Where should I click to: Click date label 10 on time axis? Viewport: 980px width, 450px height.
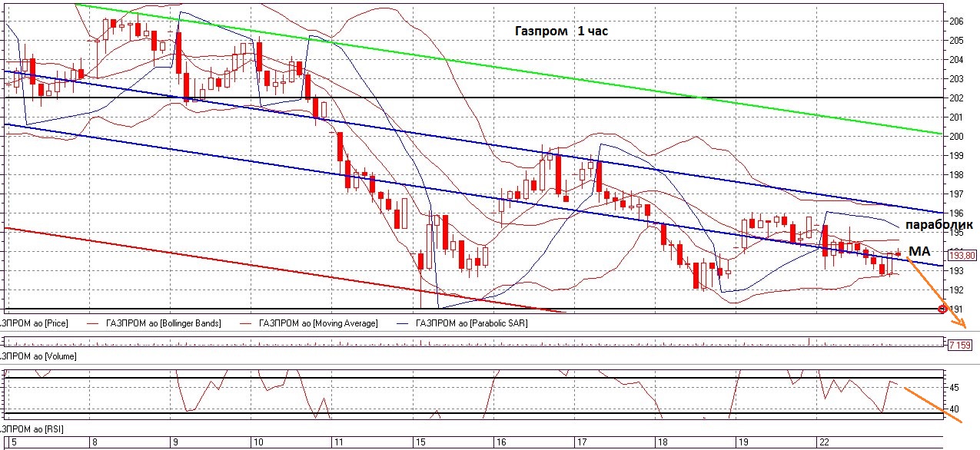257,443
